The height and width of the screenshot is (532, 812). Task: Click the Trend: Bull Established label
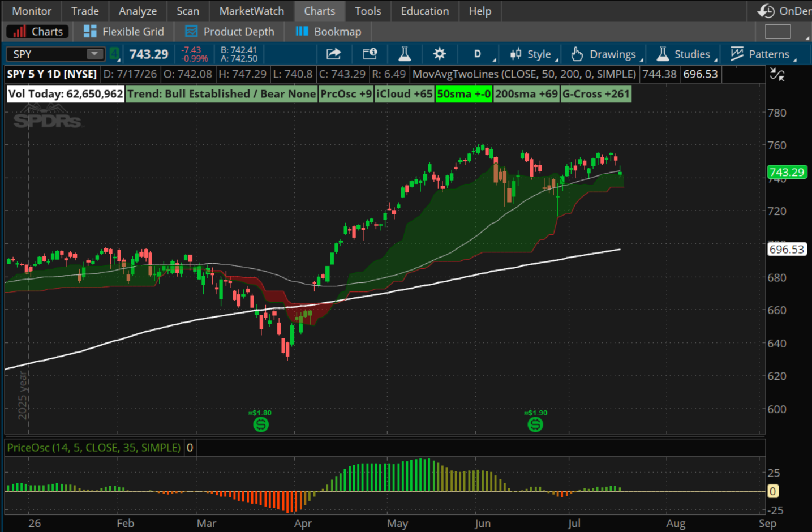(222, 94)
